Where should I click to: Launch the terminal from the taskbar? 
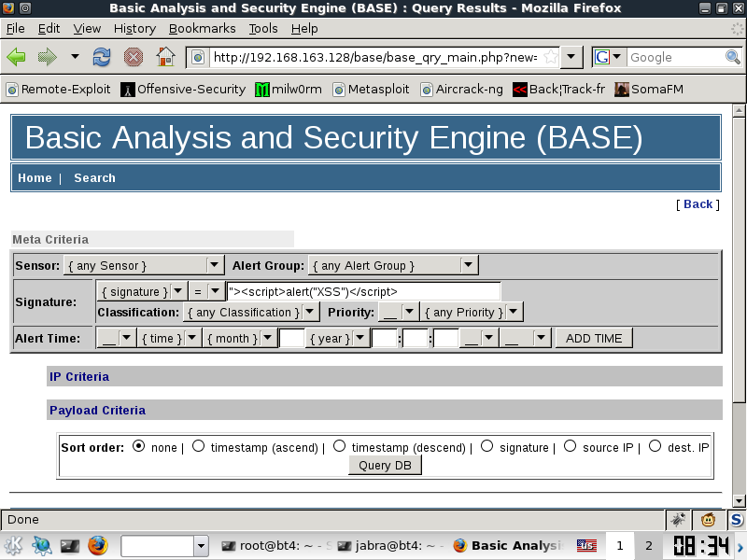coord(69,546)
